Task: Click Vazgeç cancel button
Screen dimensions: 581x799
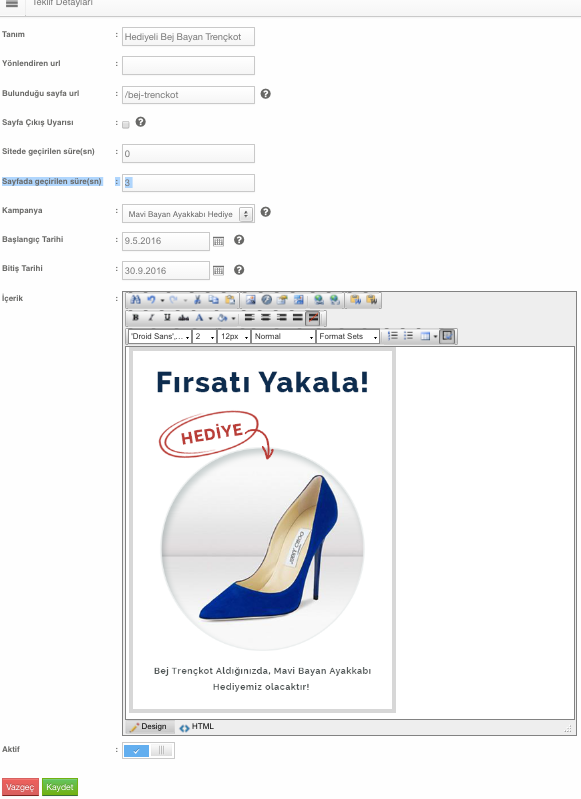Action: tap(20, 787)
